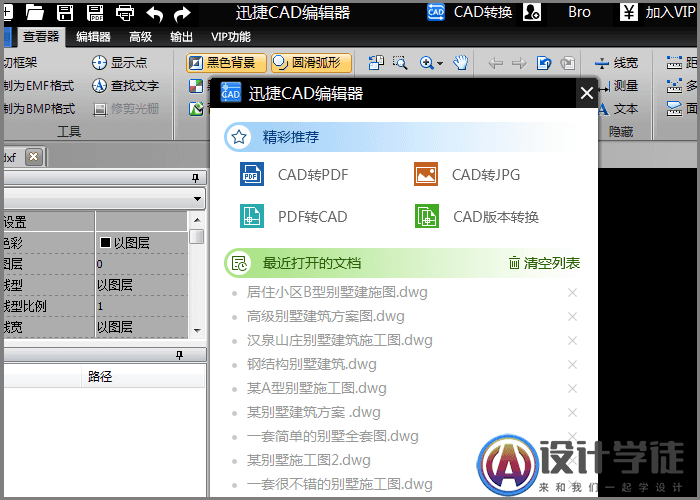Click the 文本 tool

(x=618, y=108)
